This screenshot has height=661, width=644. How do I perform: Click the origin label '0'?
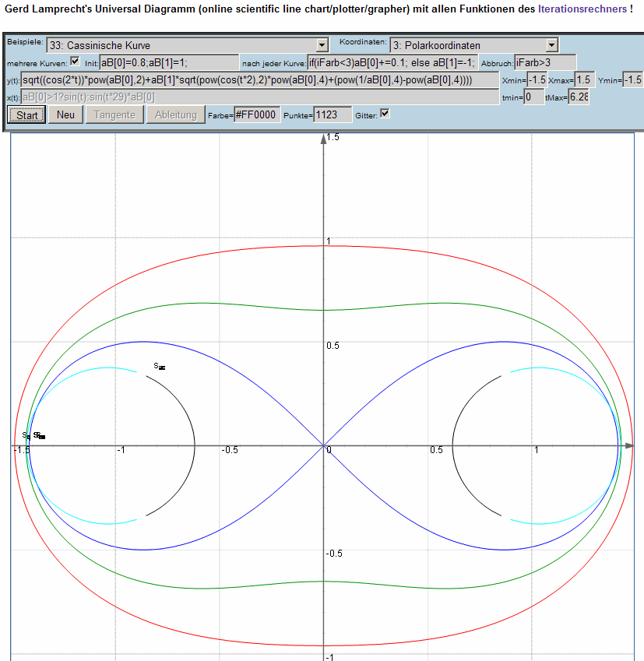tap(329, 450)
